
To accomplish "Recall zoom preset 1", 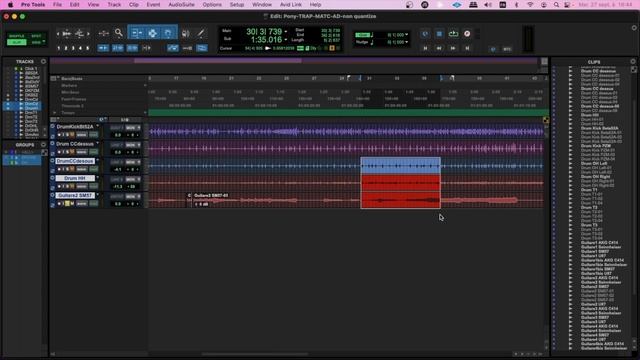I will [59, 48].
